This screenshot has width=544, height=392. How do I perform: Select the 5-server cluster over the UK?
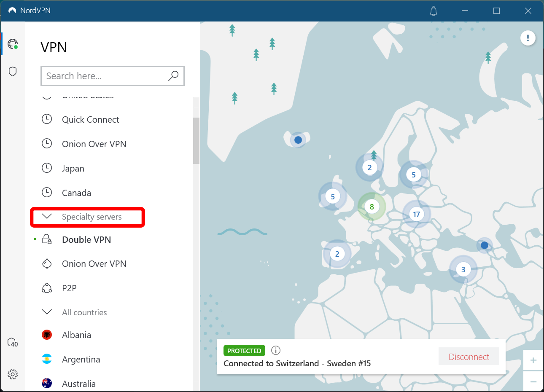pos(333,196)
